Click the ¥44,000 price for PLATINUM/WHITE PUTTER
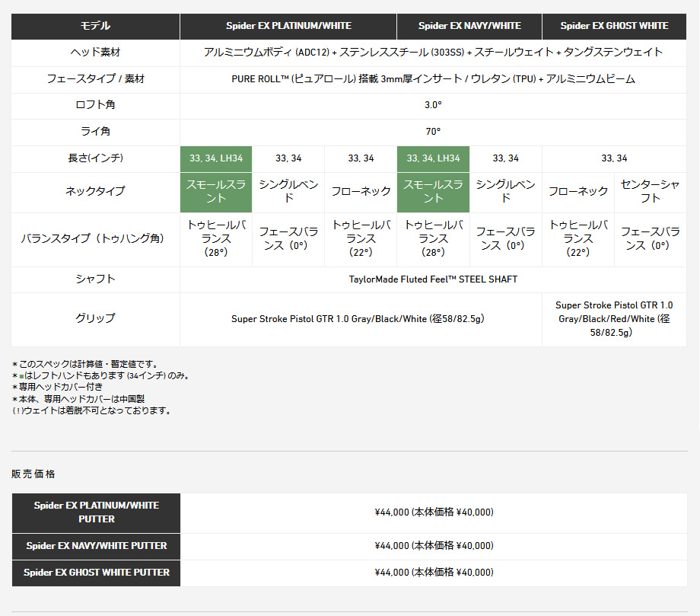700x616 pixels. pos(434,512)
